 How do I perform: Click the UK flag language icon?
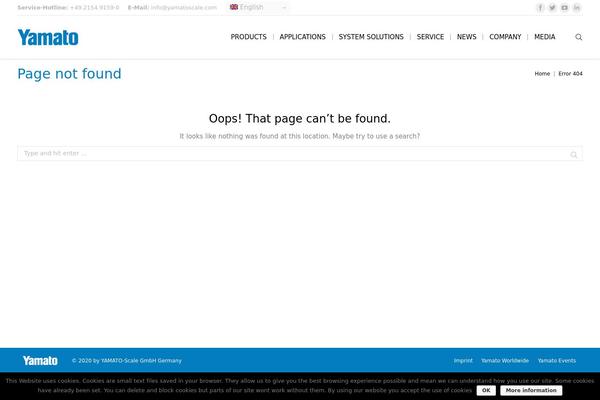234,7
